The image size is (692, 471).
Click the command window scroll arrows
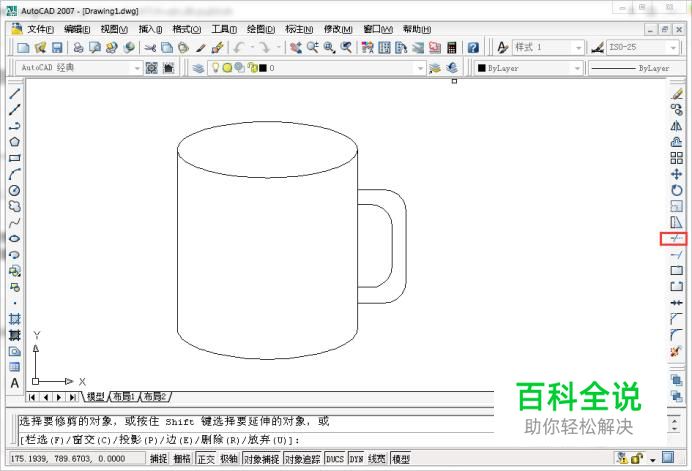pyautogui.click(x=674, y=425)
